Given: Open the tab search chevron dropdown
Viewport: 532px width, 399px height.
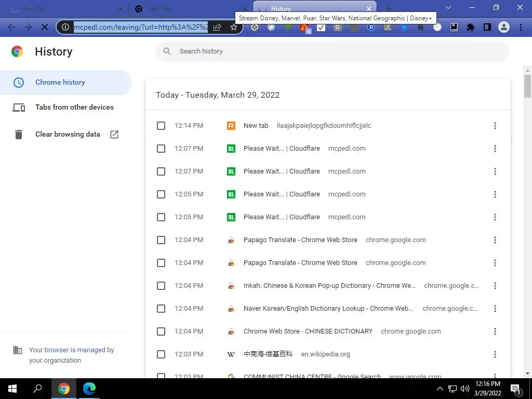Looking at the screenshot, I should (x=448, y=7).
